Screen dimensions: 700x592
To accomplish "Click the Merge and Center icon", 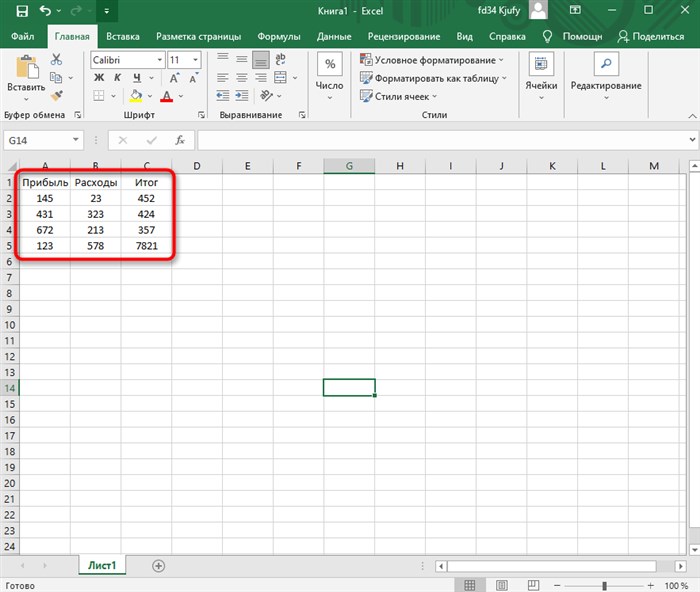I will click(x=280, y=78).
